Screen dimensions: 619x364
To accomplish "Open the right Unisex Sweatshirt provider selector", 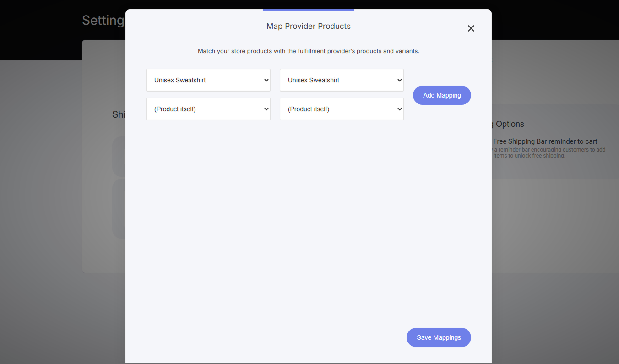I will pyautogui.click(x=342, y=80).
